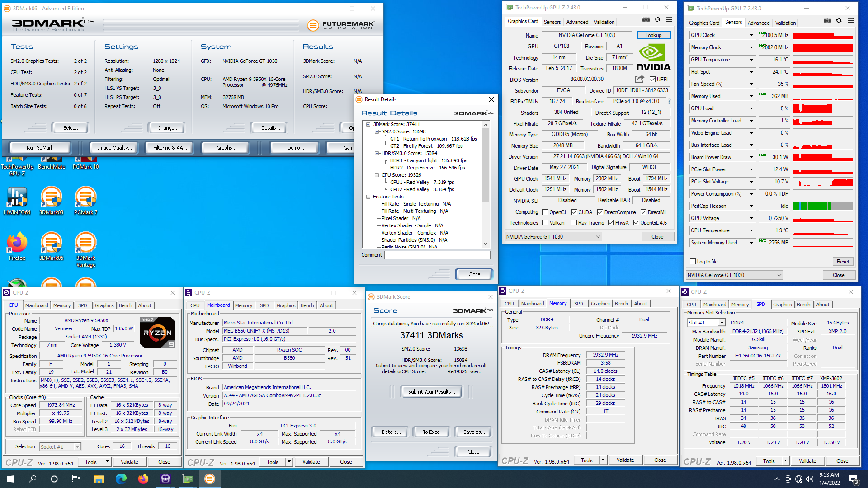Launch HWiNFO64 from the desktop

click(x=17, y=201)
